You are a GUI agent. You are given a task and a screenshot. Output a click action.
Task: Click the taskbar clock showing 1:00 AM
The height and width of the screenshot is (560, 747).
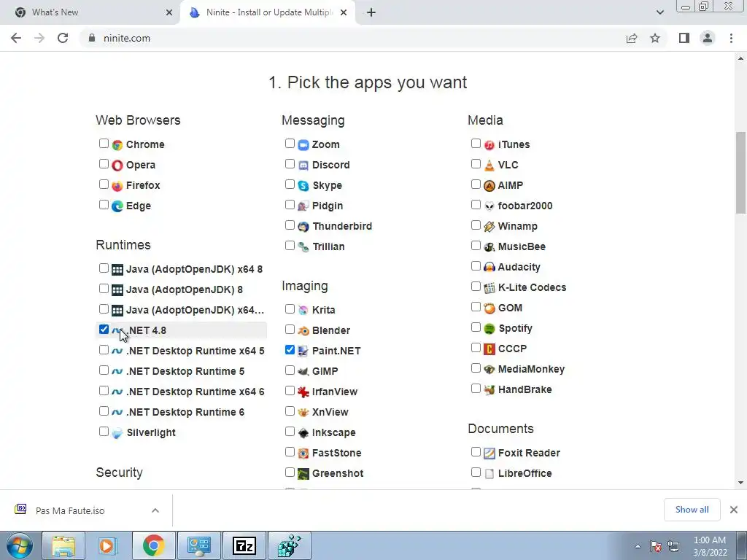(710, 546)
